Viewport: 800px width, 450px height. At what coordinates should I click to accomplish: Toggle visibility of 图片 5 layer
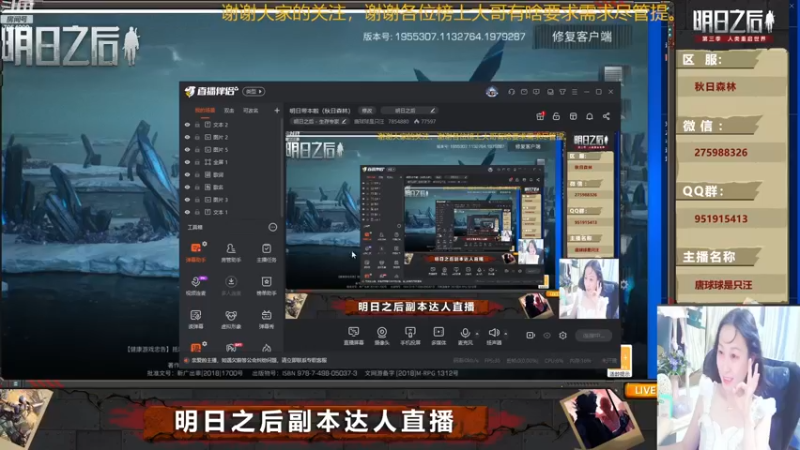coord(187,149)
